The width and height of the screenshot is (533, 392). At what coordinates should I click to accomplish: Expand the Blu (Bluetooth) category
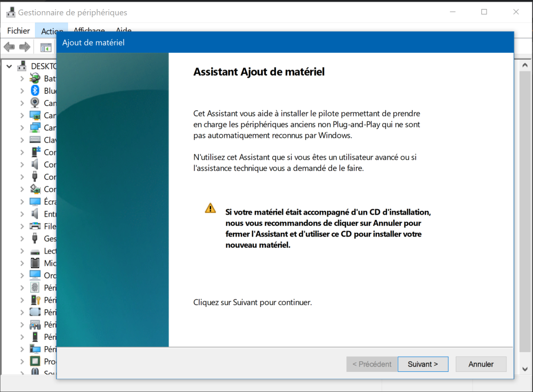point(22,91)
